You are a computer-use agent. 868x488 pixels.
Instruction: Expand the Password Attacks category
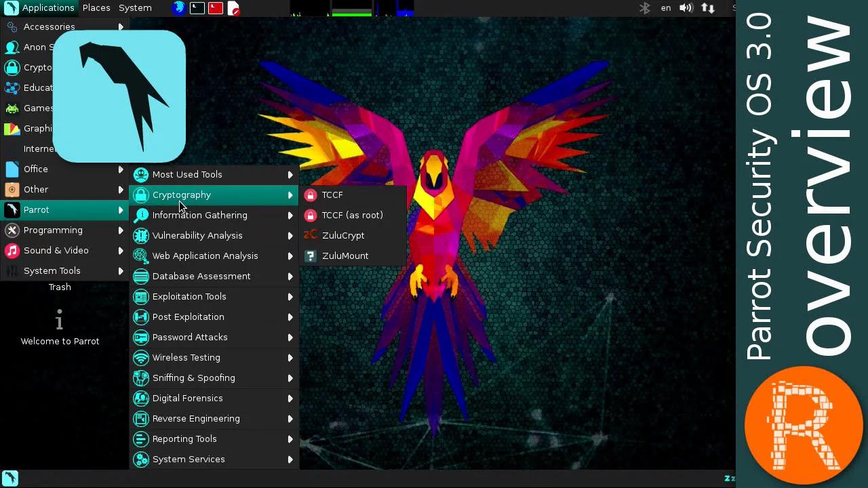pyautogui.click(x=190, y=338)
